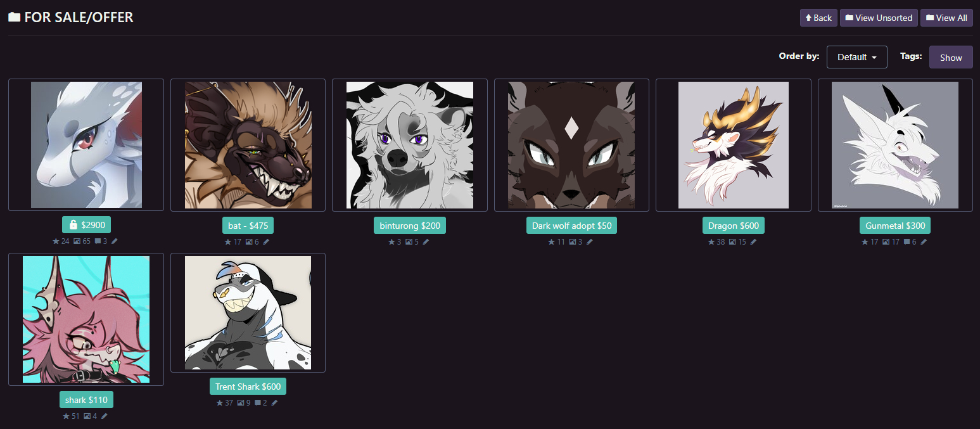
Task: Go Back to the parent folder
Action: (x=818, y=18)
